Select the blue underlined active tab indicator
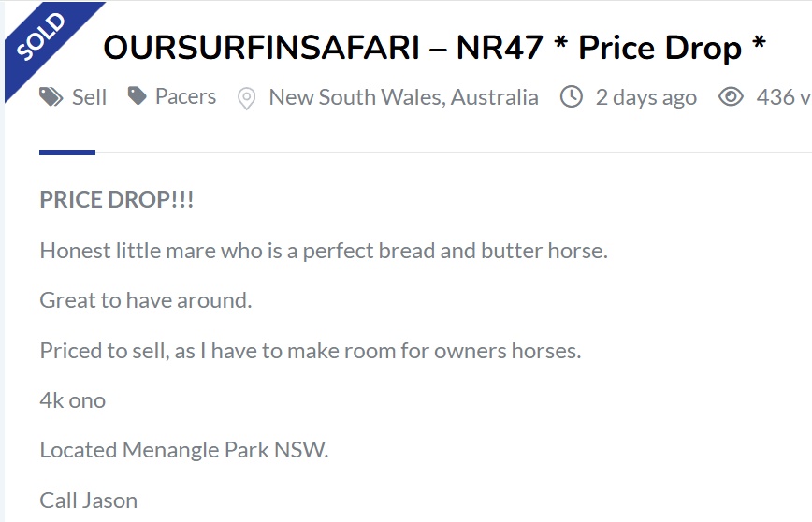812x522 pixels. click(67, 152)
